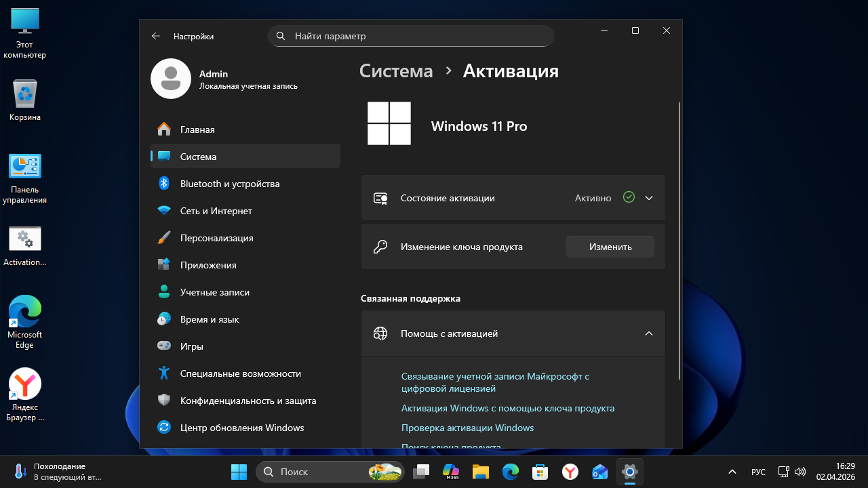868x488 pixels.
Task: Open Яндекс Браузер desktop shortcut
Action: click(x=25, y=394)
